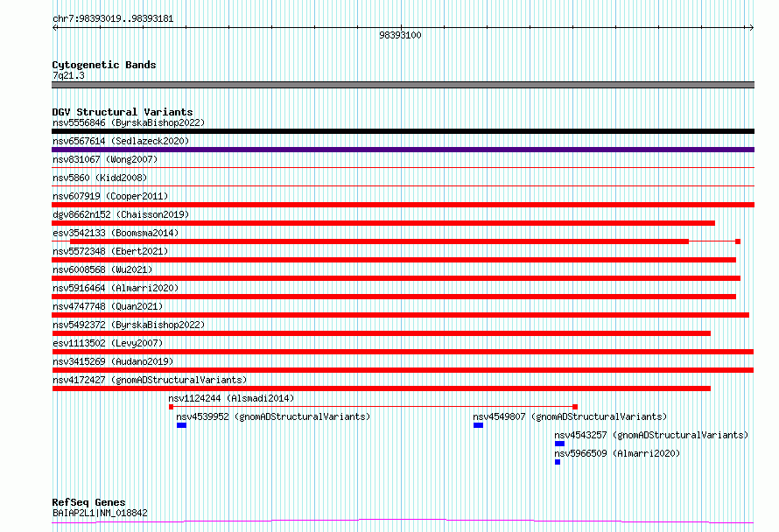
Task: Click the blue block under nsv4539952
Action: (x=181, y=425)
